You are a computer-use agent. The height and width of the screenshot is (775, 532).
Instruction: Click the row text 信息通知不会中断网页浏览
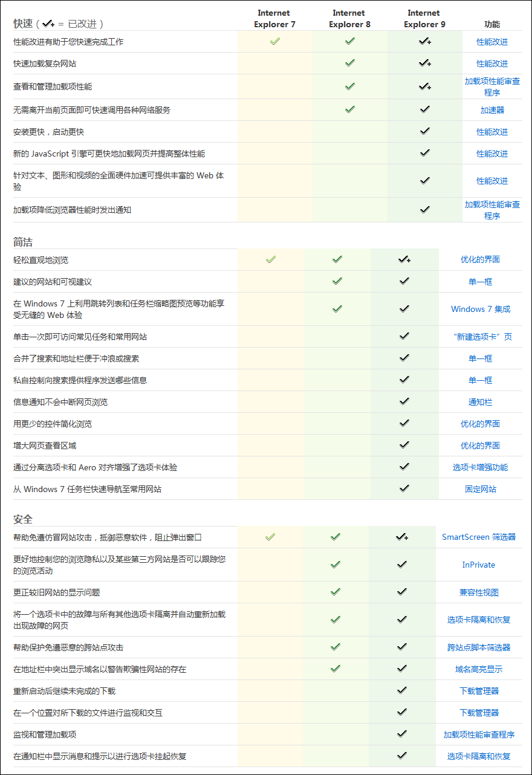[x=60, y=402]
